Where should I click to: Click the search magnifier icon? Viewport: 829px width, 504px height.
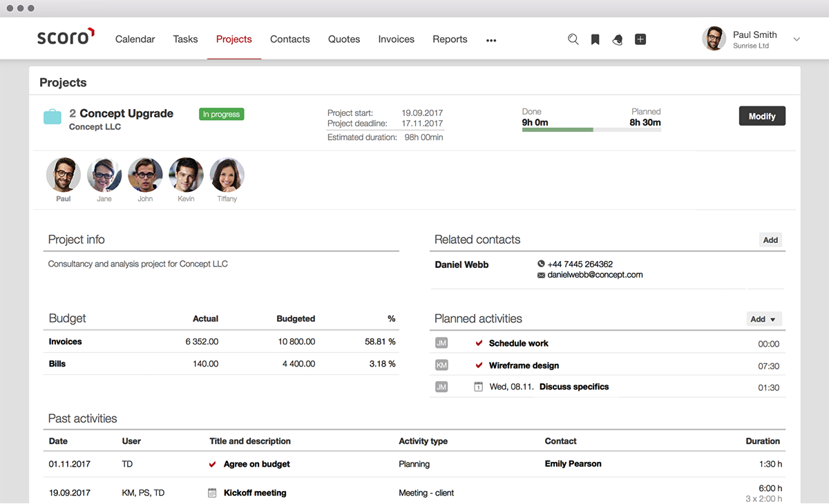573,39
